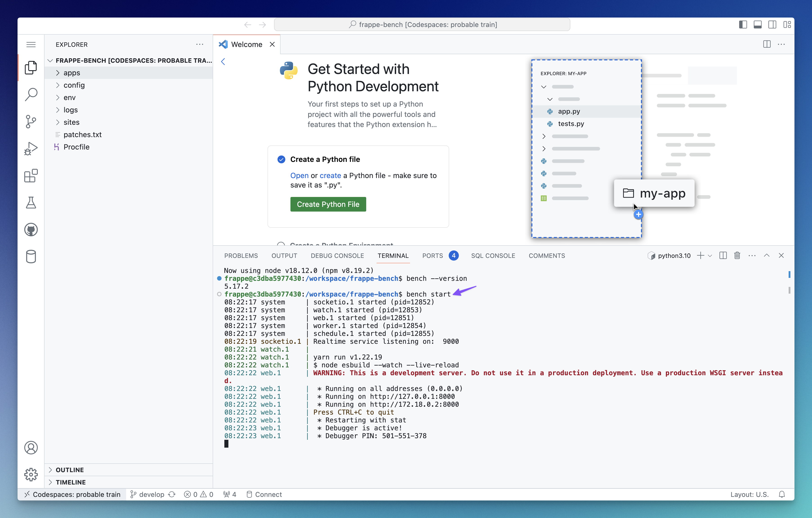Synchronize changes with the sync icon
The width and height of the screenshot is (812, 518).
point(172,494)
